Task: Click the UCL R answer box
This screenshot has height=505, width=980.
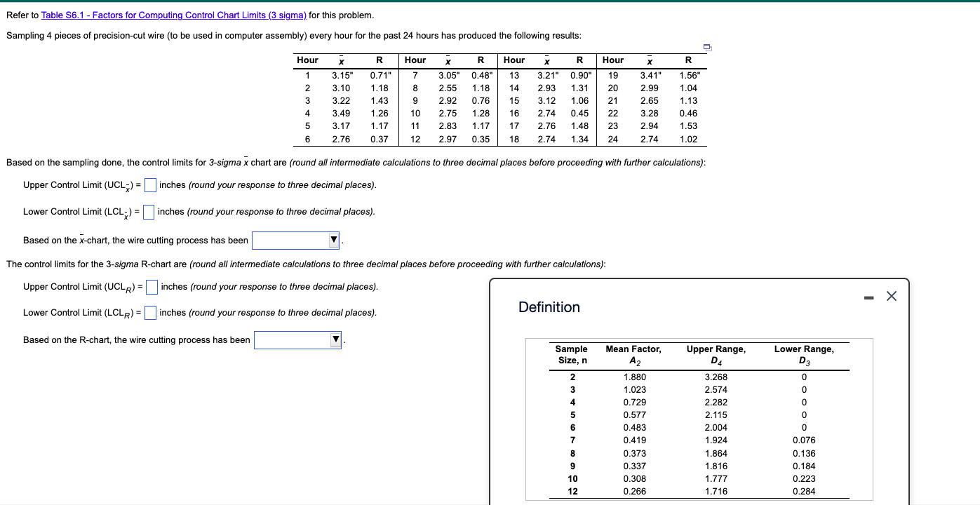Action: pyautogui.click(x=152, y=285)
